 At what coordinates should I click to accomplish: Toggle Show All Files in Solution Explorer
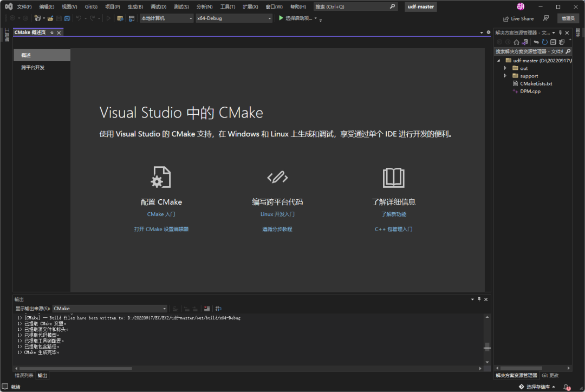pos(562,42)
